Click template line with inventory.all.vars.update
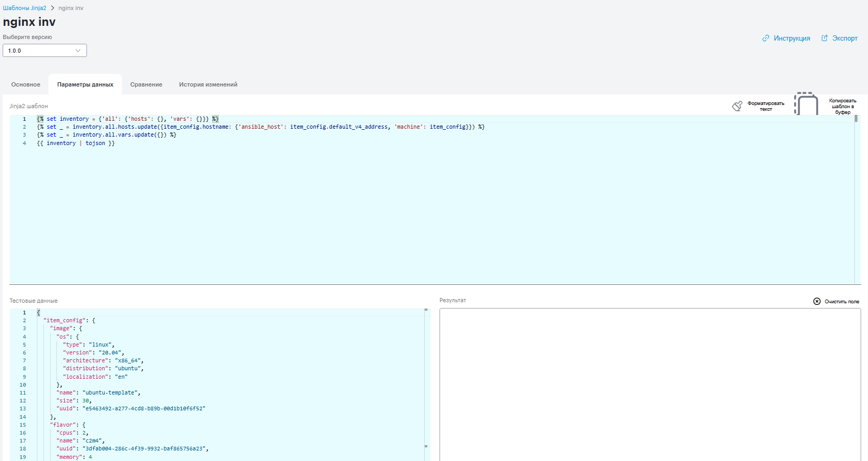 pyautogui.click(x=106, y=135)
